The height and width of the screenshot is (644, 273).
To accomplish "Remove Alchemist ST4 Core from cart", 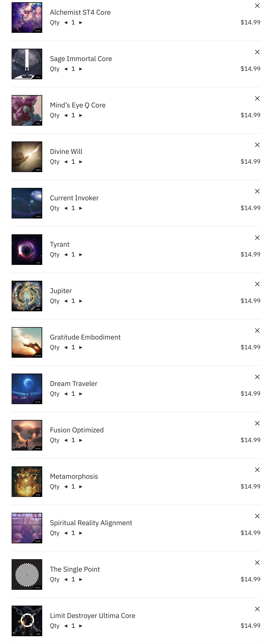I will point(257,6).
